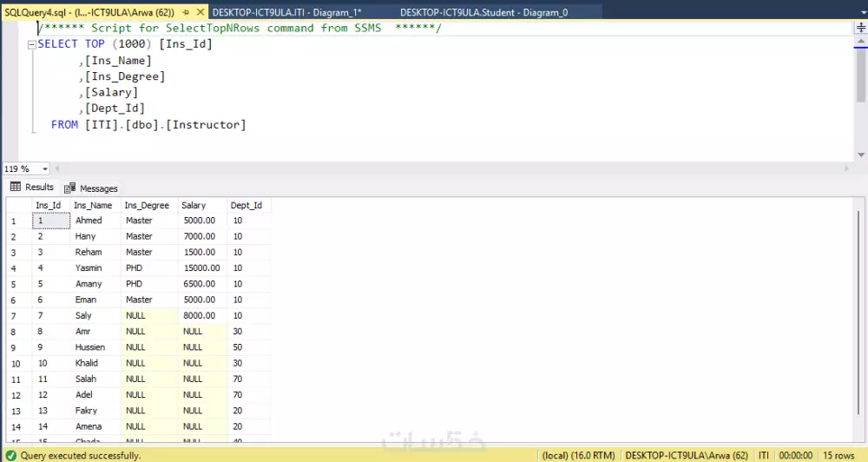Select the Dept_Id column header
The image size is (868, 462).
[x=247, y=205]
